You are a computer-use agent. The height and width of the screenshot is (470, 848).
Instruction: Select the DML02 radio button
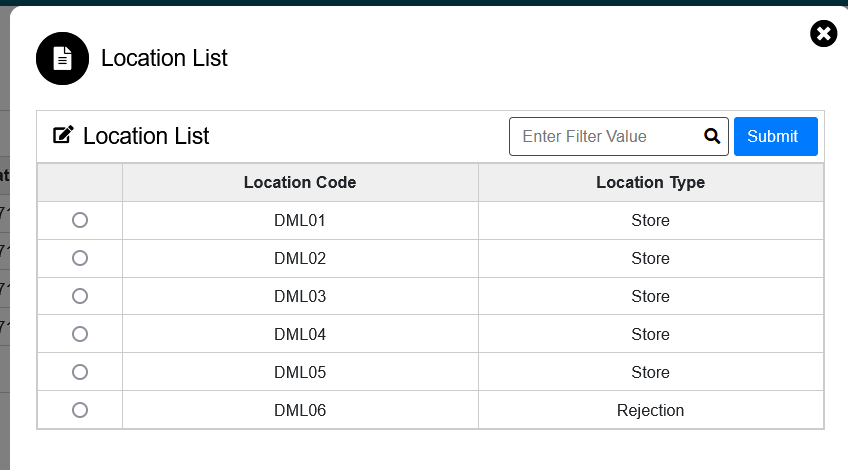click(x=80, y=258)
